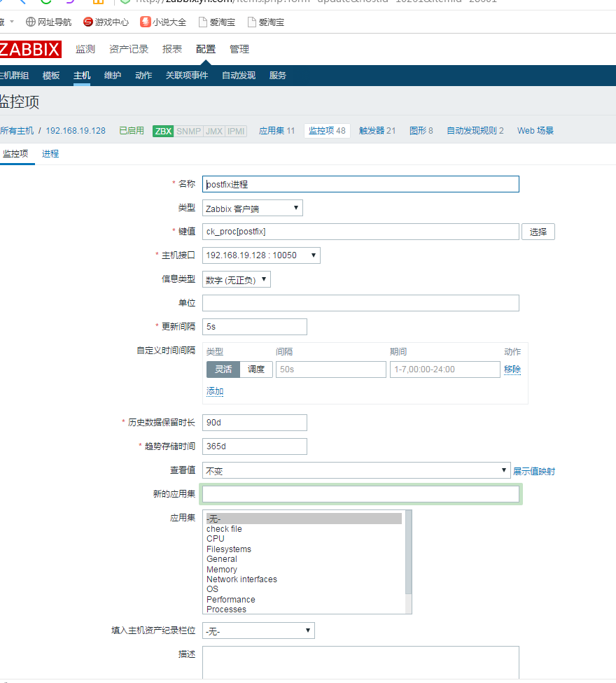Switch to the 进程 form tab
The width and height of the screenshot is (616, 683).
tap(50, 154)
